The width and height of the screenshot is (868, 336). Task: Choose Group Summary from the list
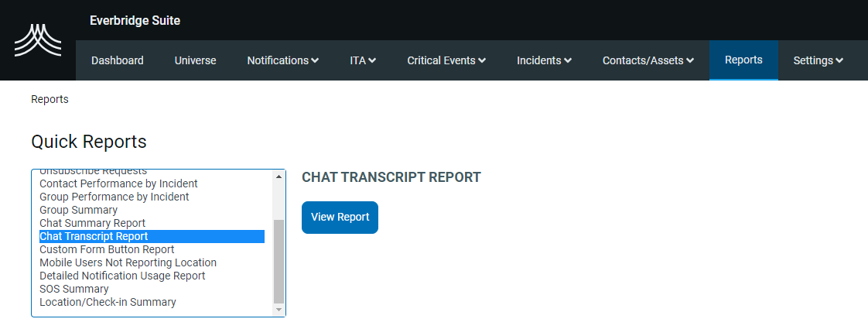(78, 210)
